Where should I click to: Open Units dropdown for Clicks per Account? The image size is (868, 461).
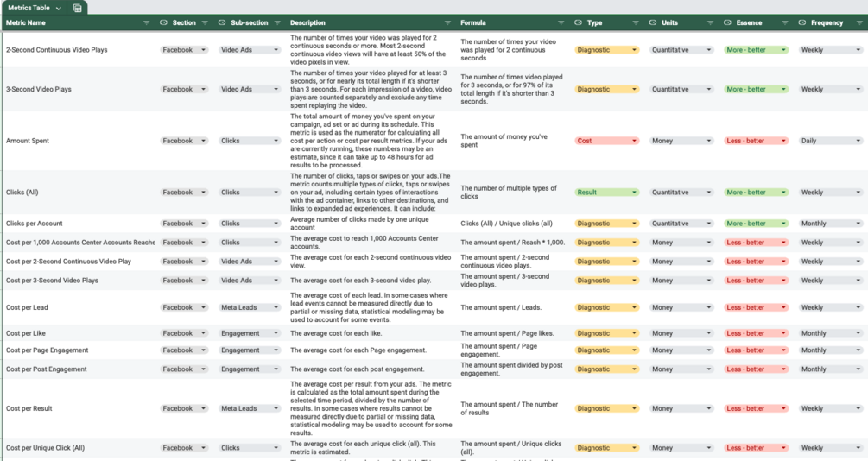[x=681, y=224]
